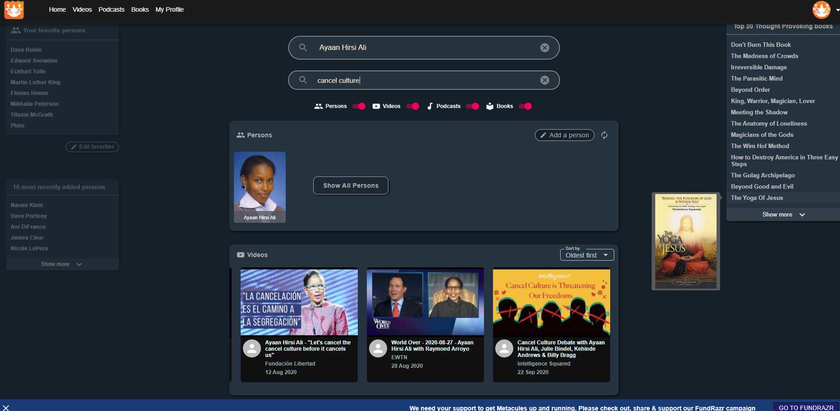Click the Add a person button

(565, 135)
